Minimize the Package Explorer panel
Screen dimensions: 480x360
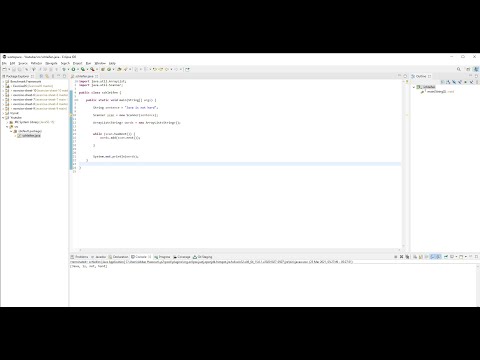coord(58,76)
